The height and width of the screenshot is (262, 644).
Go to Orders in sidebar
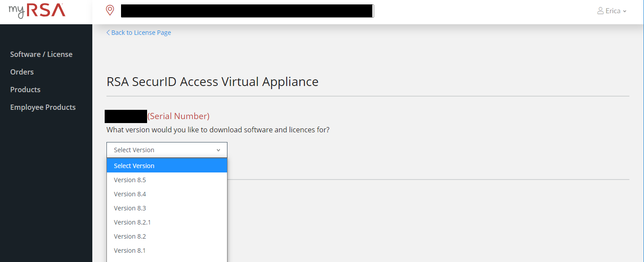pyautogui.click(x=22, y=72)
